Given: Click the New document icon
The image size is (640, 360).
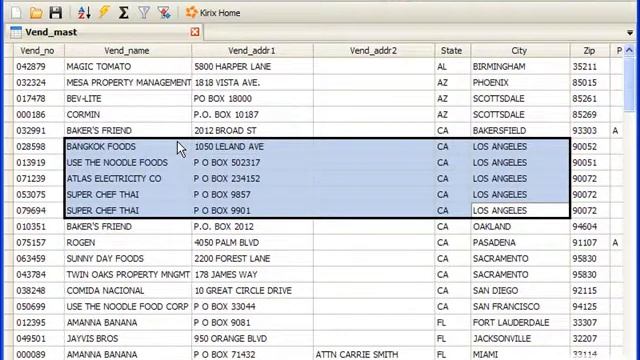Looking at the screenshot, I should click(16, 13).
